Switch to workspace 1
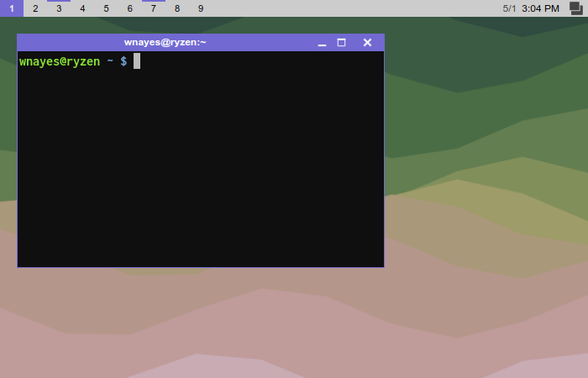588x378 pixels. pyautogui.click(x=12, y=8)
